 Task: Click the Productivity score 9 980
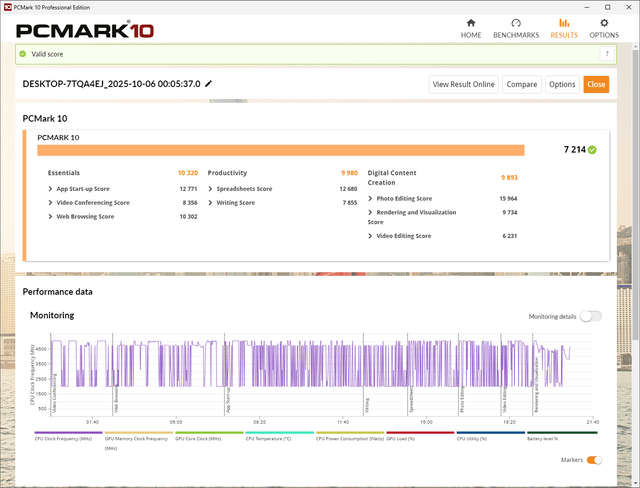point(349,173)
